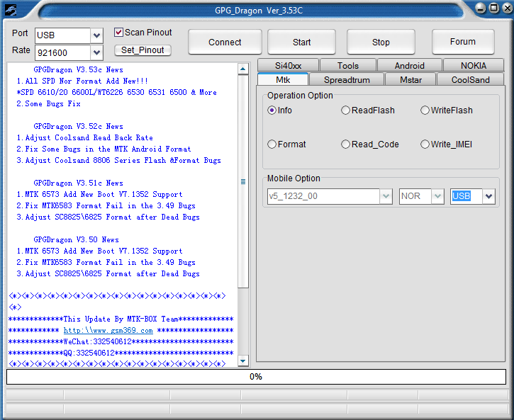Minimize the GPG_Dragon window
Screen dimensions: 514x420
480,8
